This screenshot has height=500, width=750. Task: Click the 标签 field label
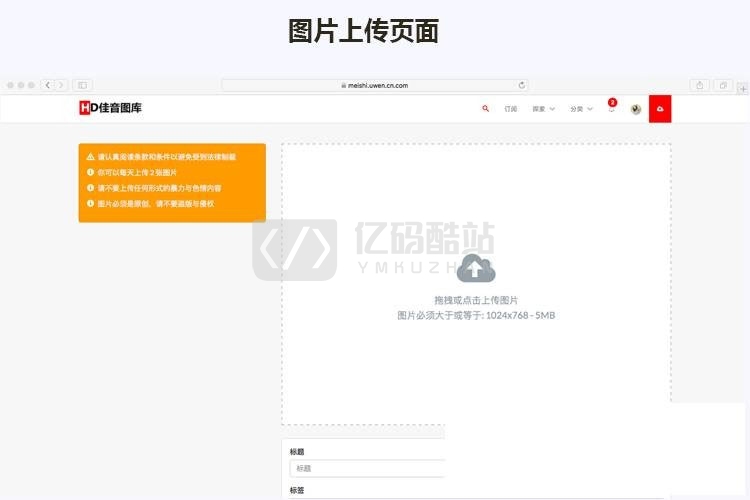point(297,490)
